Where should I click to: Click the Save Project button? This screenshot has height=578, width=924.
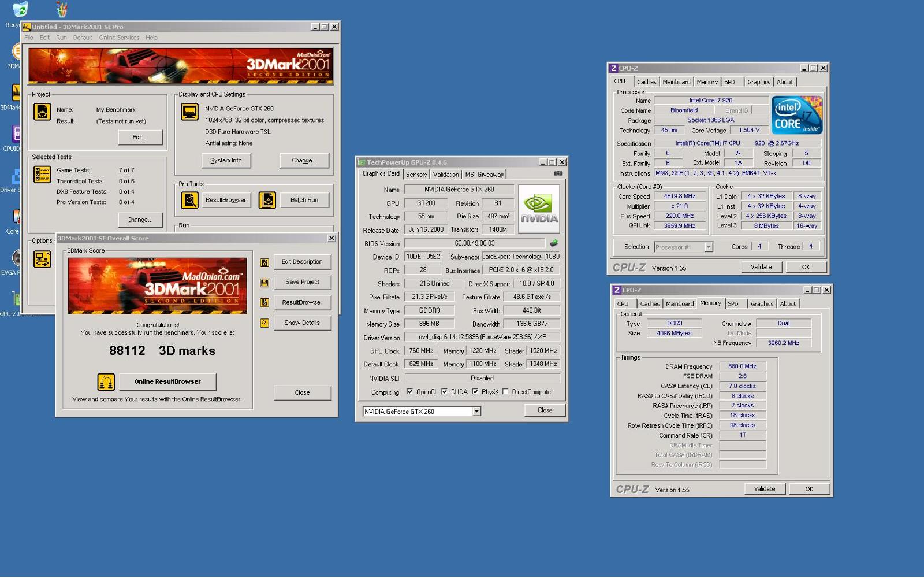302,282
